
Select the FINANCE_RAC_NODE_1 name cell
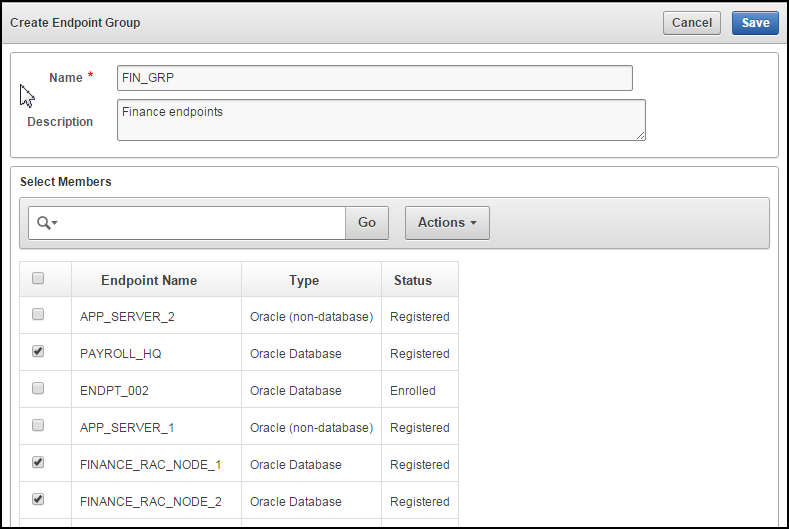[156, 465]
